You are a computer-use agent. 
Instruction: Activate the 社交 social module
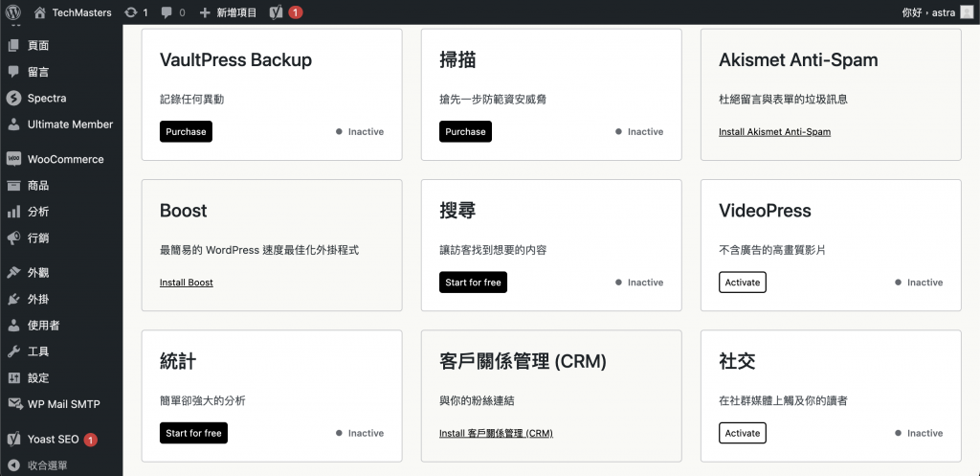coord(743,433)
